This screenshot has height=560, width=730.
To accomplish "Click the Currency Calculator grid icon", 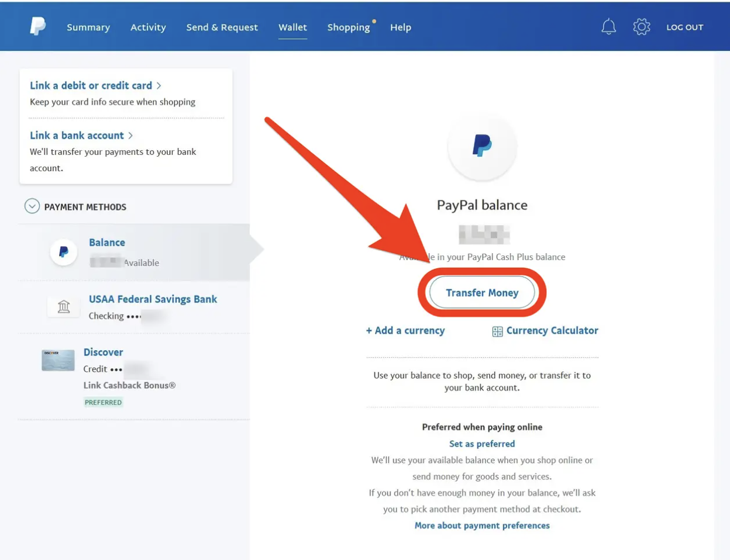I will pyautogui.click(x=497, y=331).
